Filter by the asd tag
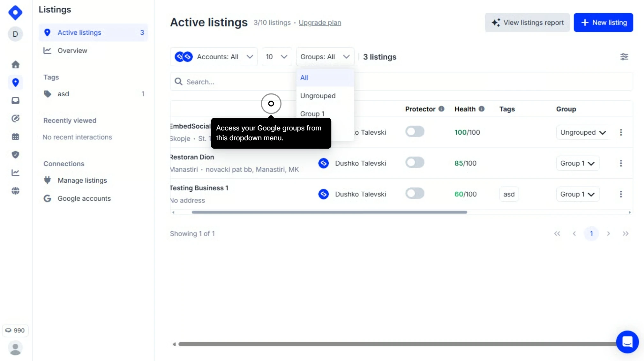 (x=93, y=94)
